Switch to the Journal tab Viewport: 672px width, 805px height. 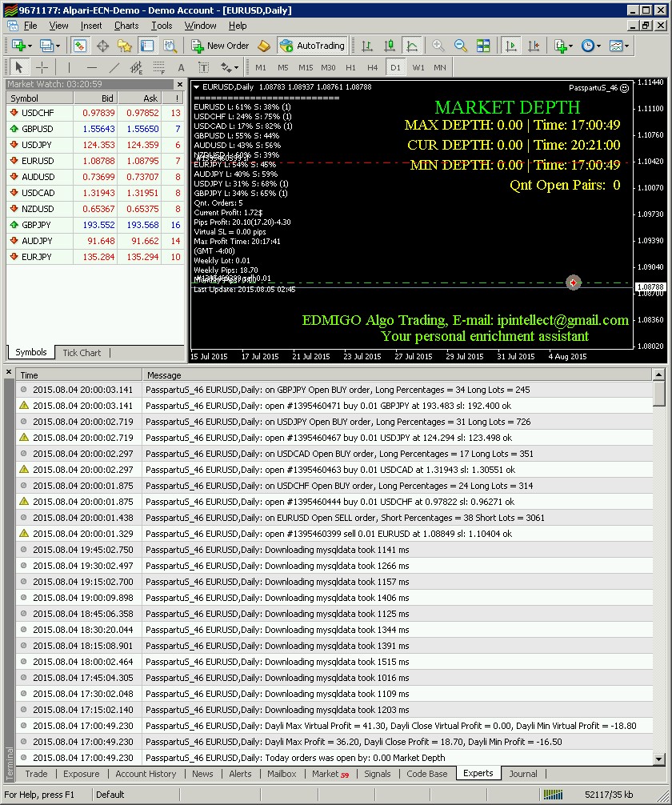(x=522, y=774)
